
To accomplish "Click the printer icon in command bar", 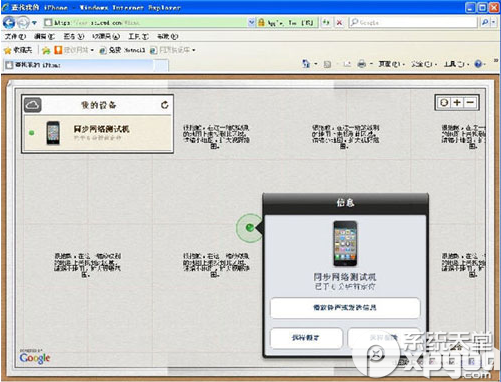I will pos(362,64).
